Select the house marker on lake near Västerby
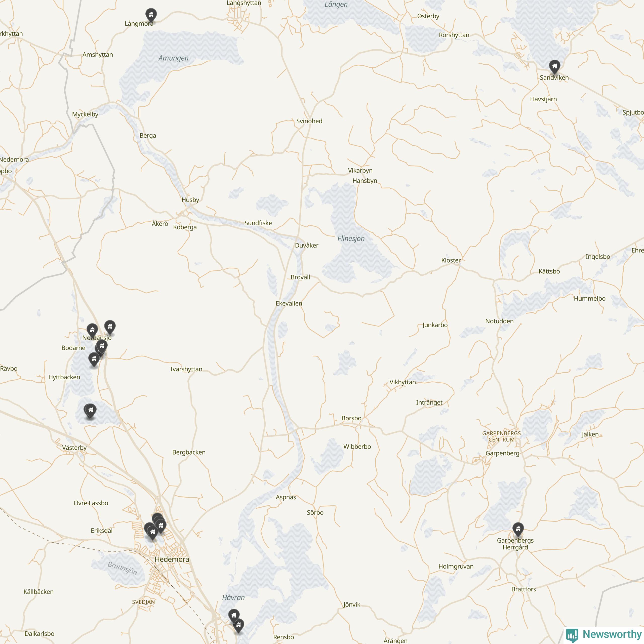 [90, 411]
